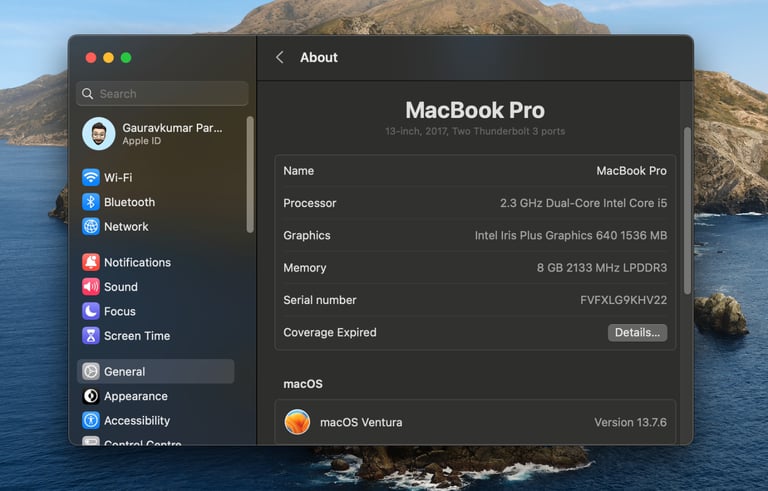
Task: Click the Bluetooth icon in sidebar
Action: click(x=91, y=202)
